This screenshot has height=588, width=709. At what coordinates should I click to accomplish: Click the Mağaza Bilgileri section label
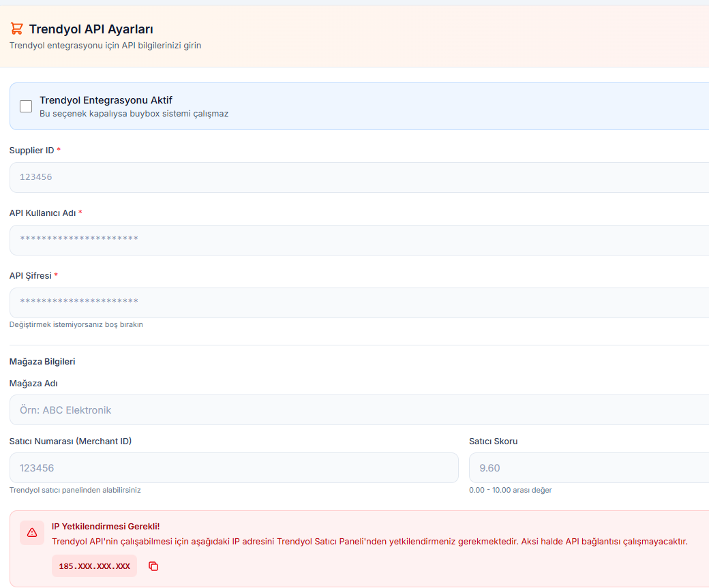tap(42, 362)
